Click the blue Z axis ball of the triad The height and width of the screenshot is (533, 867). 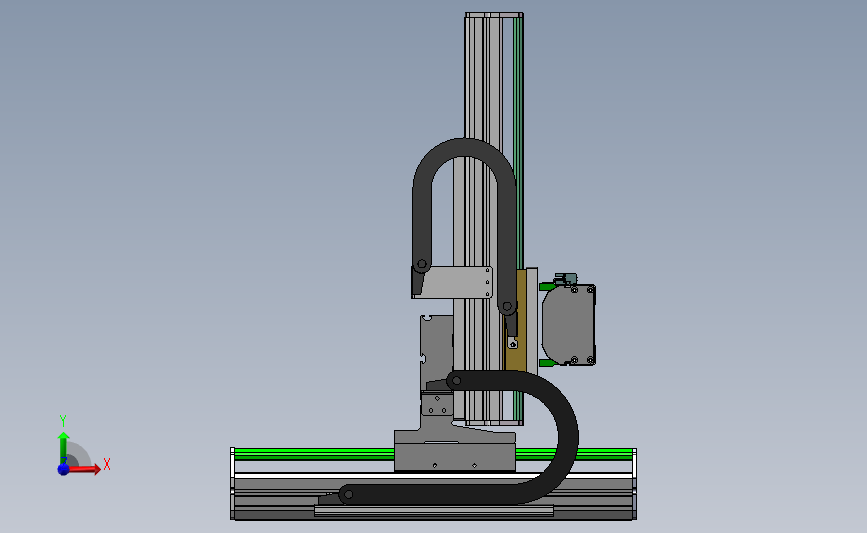pyautogui.click(x=63, y=469)
